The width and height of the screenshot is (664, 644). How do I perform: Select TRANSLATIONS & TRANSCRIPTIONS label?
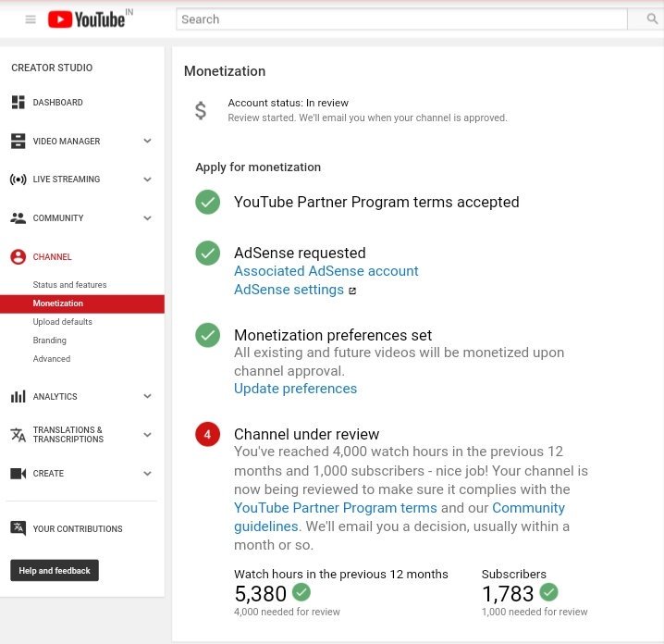tap(68, 435)
